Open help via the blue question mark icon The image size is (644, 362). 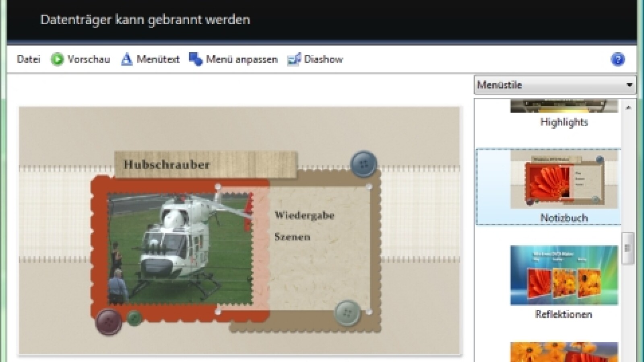point(618,59)
